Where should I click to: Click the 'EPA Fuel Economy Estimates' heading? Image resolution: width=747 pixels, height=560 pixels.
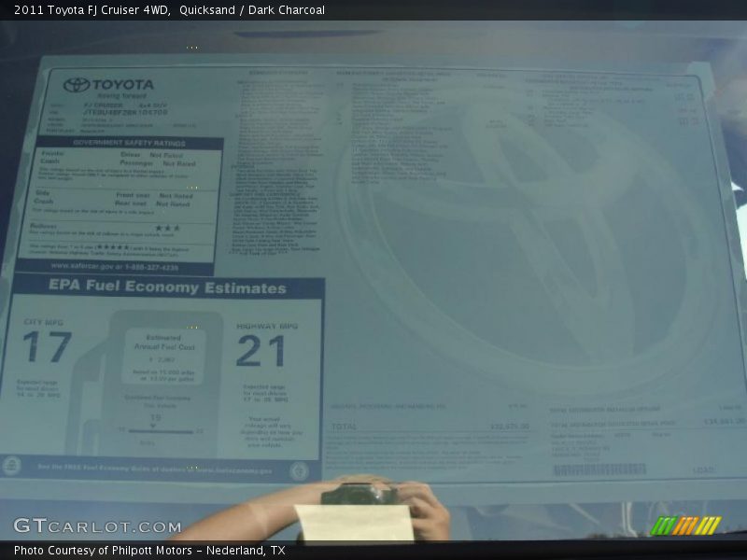[x=167, y=287]
